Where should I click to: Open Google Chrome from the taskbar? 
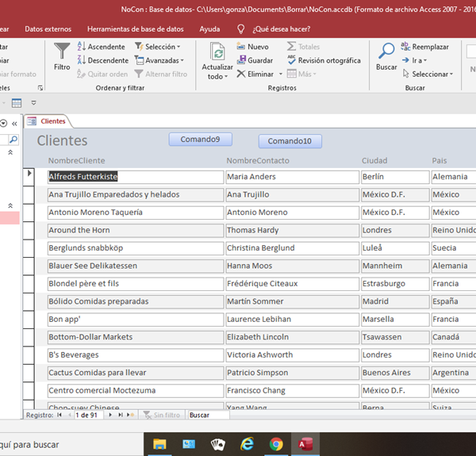click(x=275, y=444)
